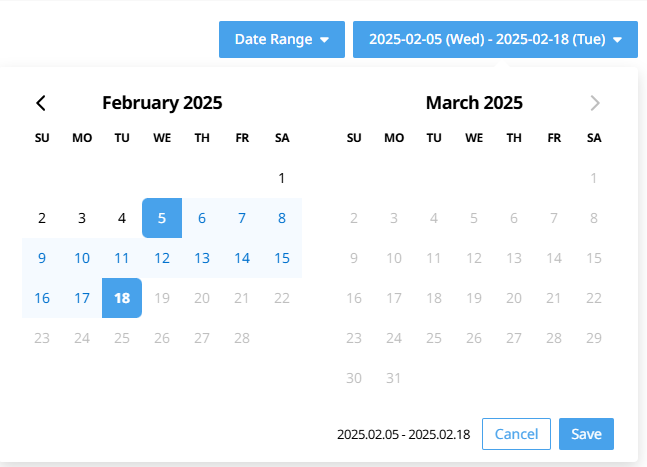The width and height of the screenshot is (647, 467).
Task: Pick February 14 in the calendar
Action: [x=242, y=258]
